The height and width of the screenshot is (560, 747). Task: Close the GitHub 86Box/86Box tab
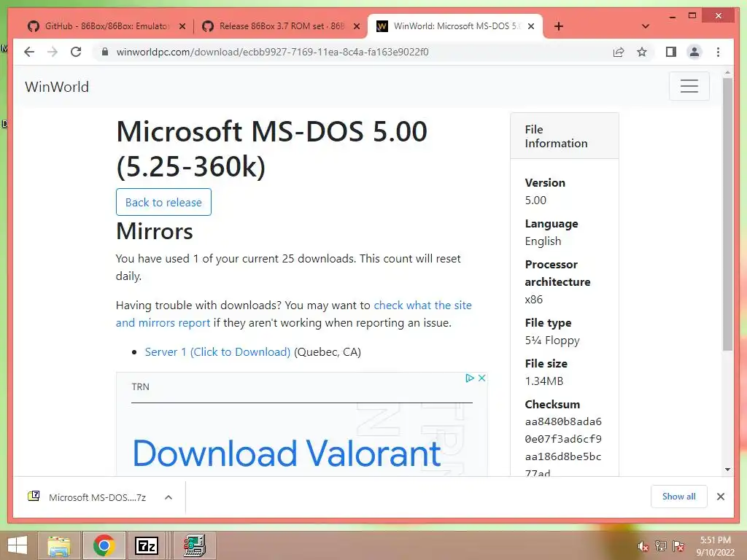pyautogui.click(x=182, y=26)
